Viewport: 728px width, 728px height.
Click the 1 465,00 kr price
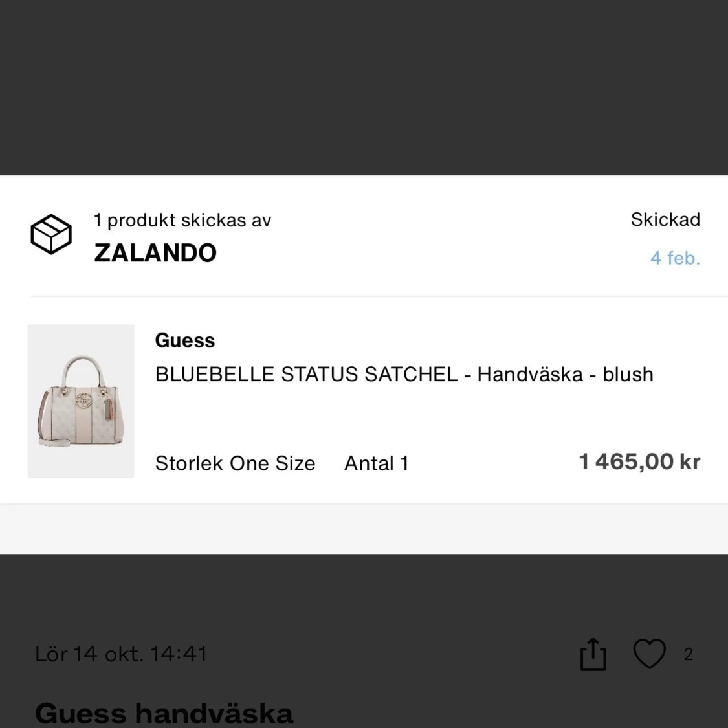[639, 462]
